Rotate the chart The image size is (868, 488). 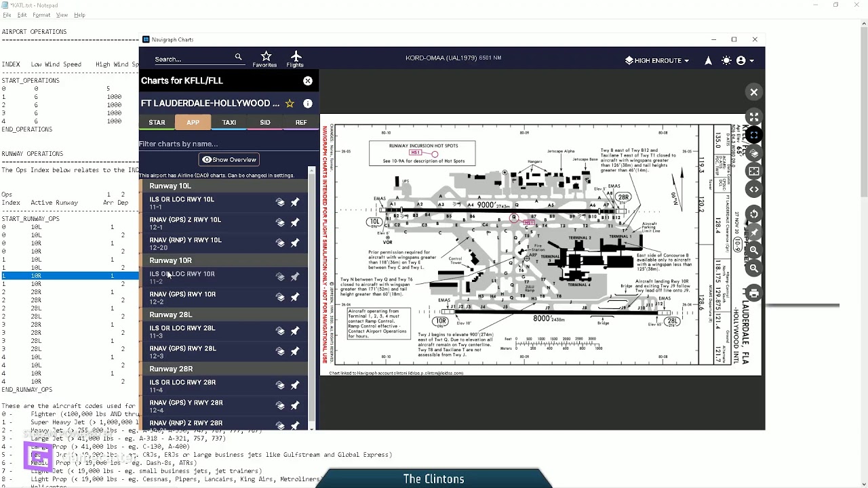753,214
